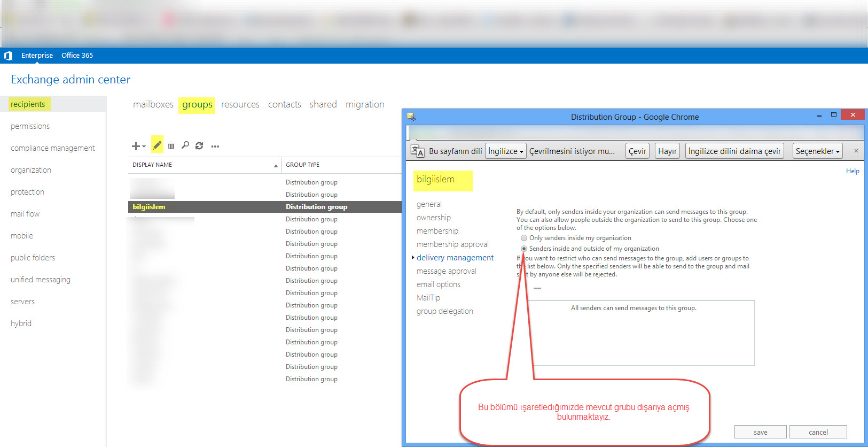
Task: Go to servers section
Action: click(22, 302)
